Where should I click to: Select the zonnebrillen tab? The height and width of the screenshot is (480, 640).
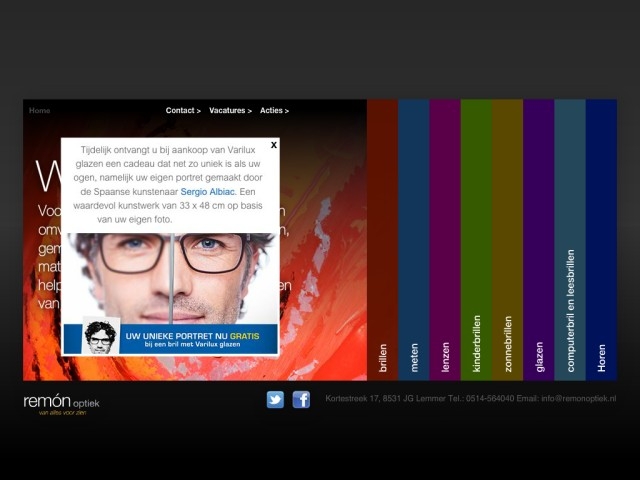[x=507, y=240]
